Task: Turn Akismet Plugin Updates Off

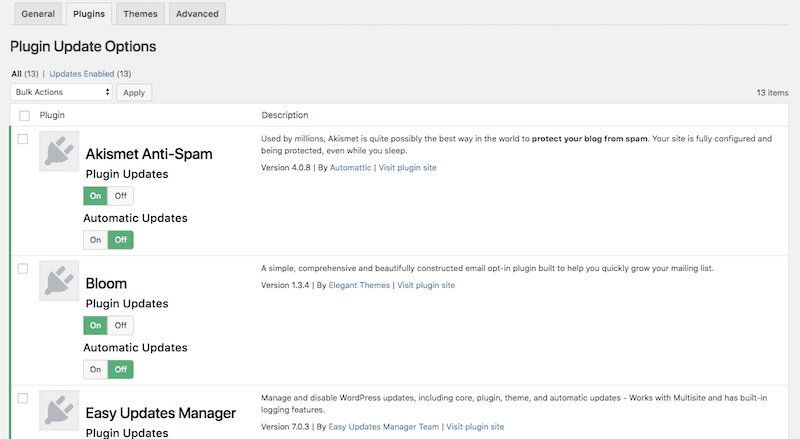Action: tap(120, 196)
